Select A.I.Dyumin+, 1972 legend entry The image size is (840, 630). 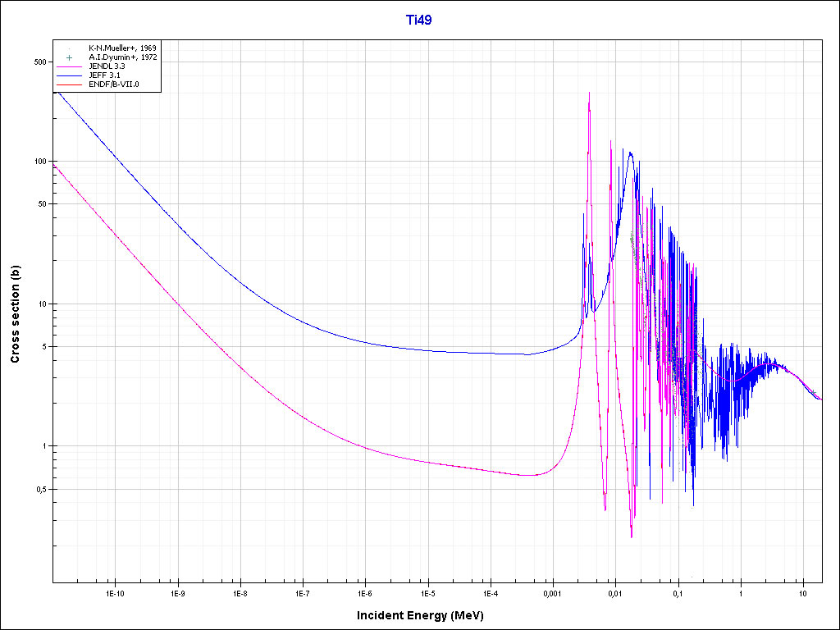(122, 57)
